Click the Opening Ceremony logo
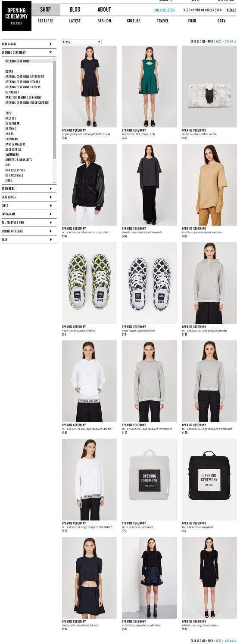Image resolution: width=237 pixels, height=644 pixels. coord(16,16)
